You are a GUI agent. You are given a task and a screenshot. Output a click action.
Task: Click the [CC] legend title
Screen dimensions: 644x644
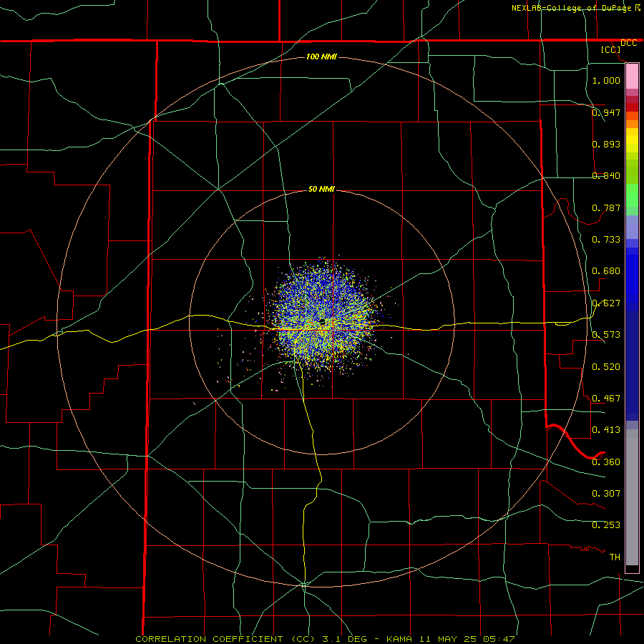[x=610, y=49]
